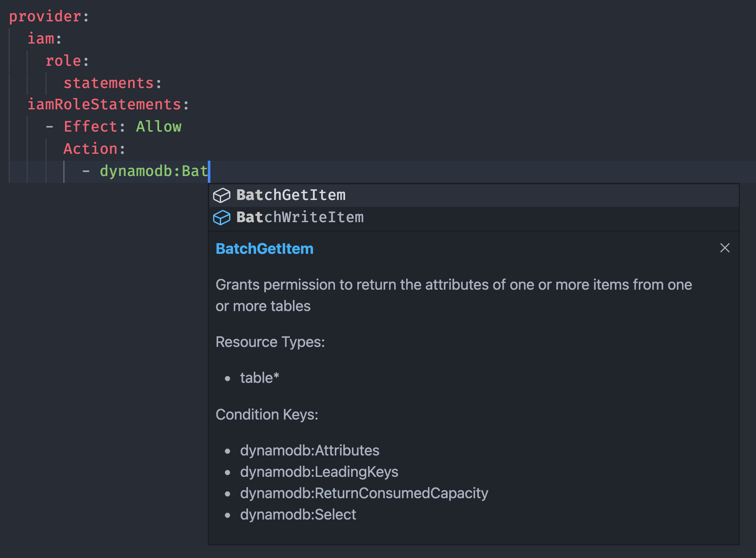756x558 pixels.
Task: Click the 'Effect' key
Action: [x=91, y=126]
